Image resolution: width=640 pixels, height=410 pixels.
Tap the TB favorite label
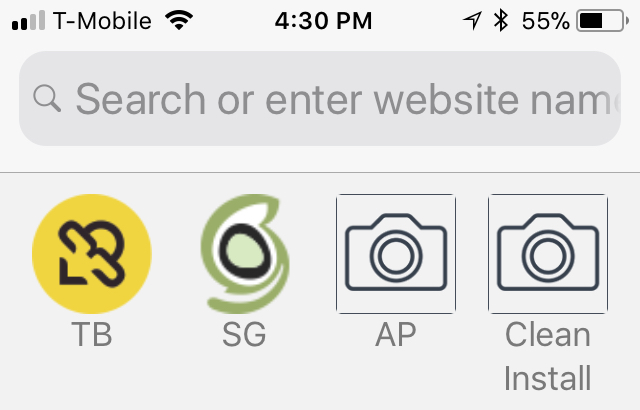coord(92,335)
